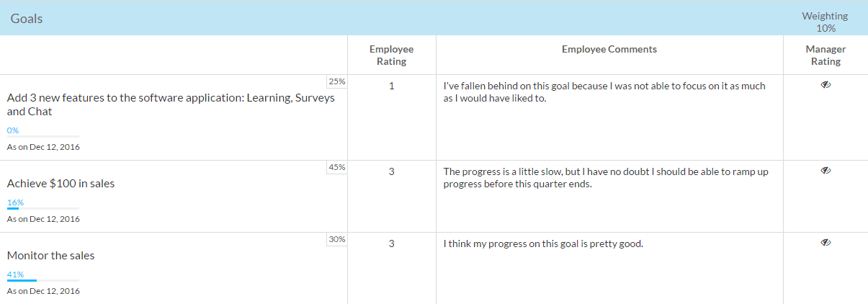
Task: Click the 30% weight badge
Action: coord(337,239)
